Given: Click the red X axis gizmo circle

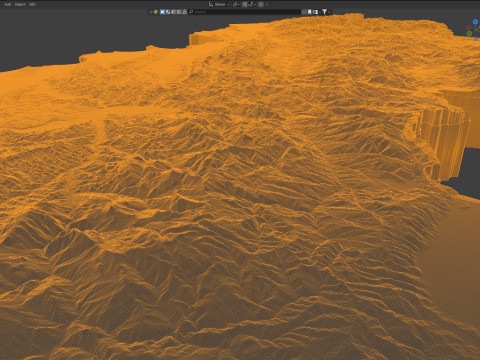Looking at the screenshot, I should click(468, 28).
